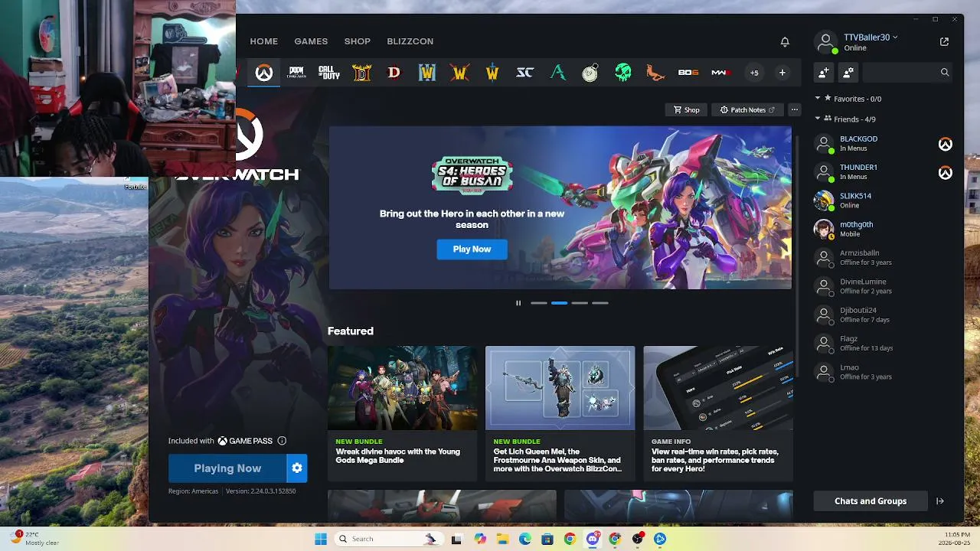The width and height of the screenshot is (980, 551).
Task: Collapse the Favorites list
Action: point(818,98)
